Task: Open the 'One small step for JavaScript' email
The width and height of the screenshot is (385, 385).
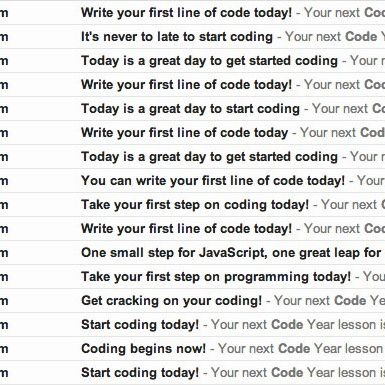Action: (x=233, y=253)
